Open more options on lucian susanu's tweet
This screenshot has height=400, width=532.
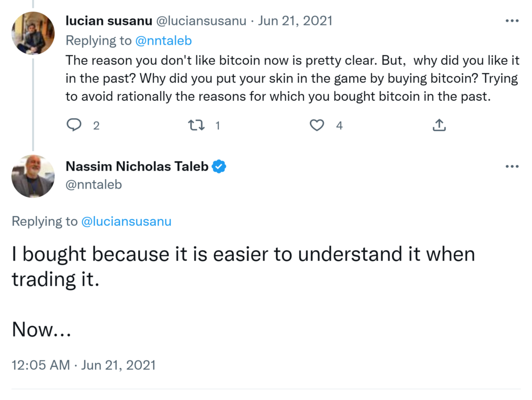click(x=512, y=21)
